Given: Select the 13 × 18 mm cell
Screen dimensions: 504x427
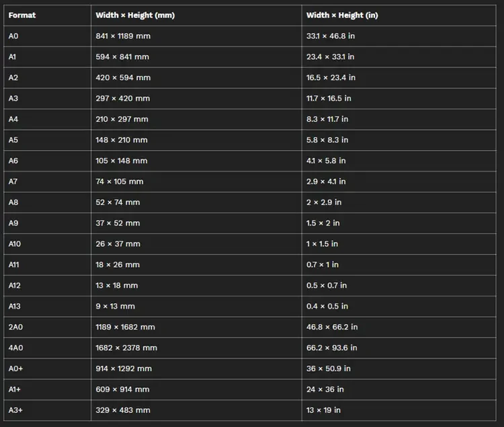Looking at the screenshot, I should (x=117, y=285).
